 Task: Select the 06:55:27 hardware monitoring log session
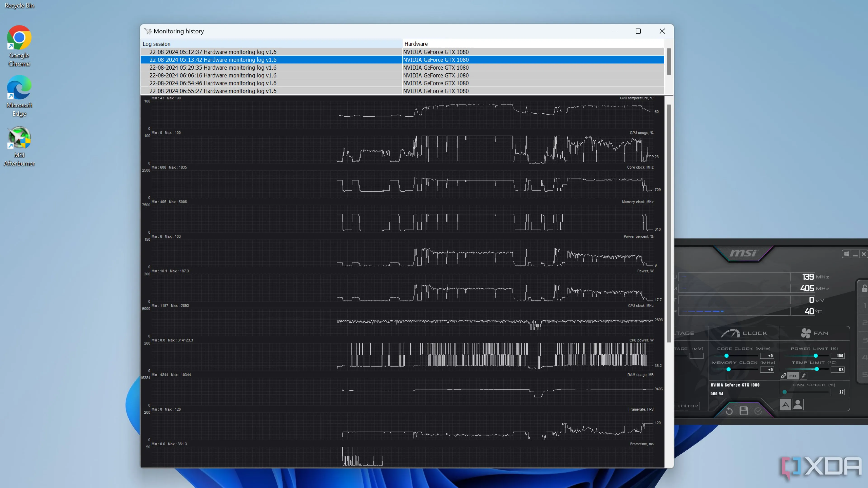[213, 91]
